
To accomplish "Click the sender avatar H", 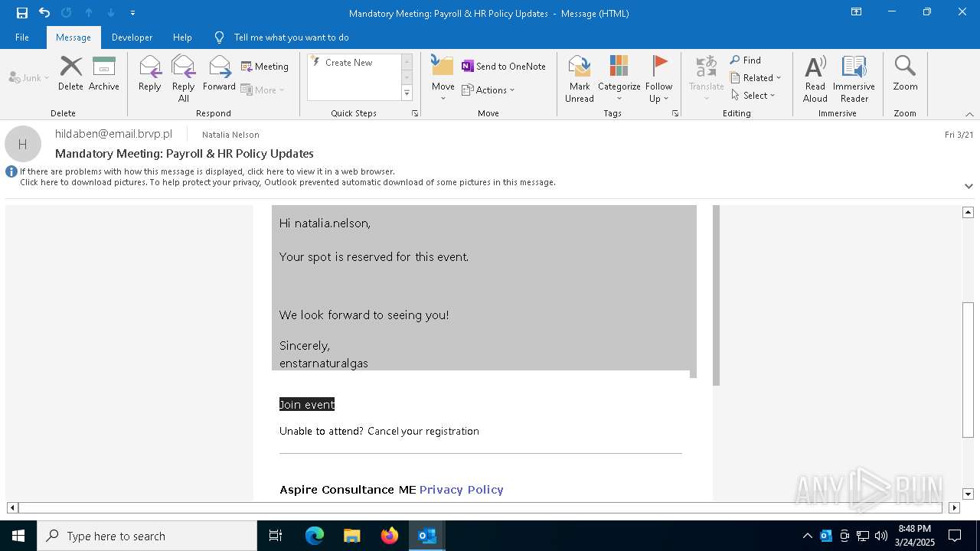I will (x=23, y=144).
